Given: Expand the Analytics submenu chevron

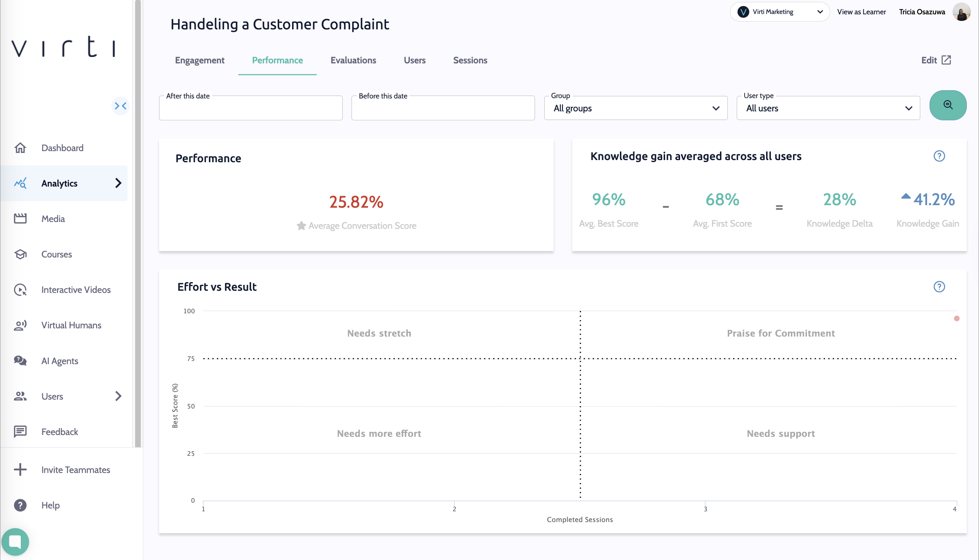Looking at the screenshot, I should 118,183.
